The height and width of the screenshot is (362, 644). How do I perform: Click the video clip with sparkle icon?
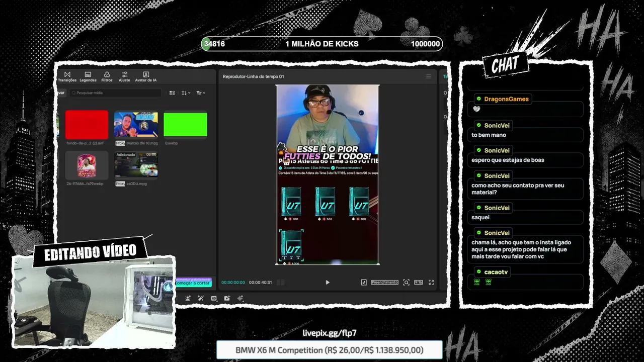[227, 298]
